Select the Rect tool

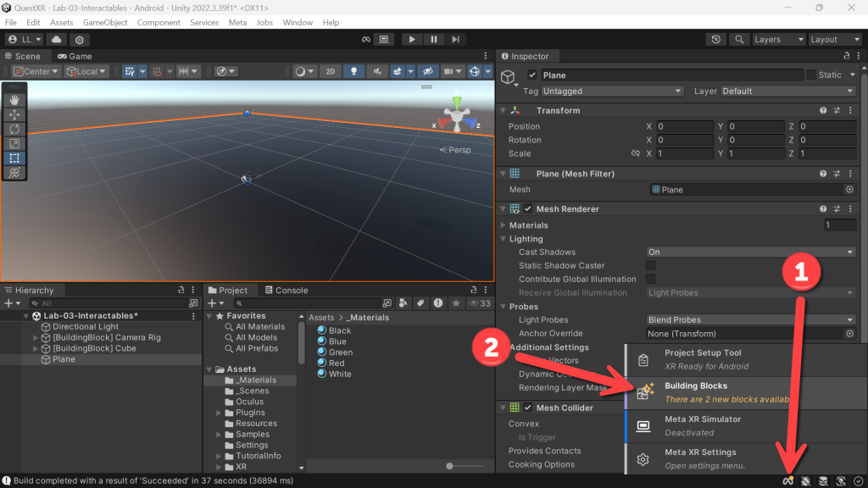click(x=14, y=158)
